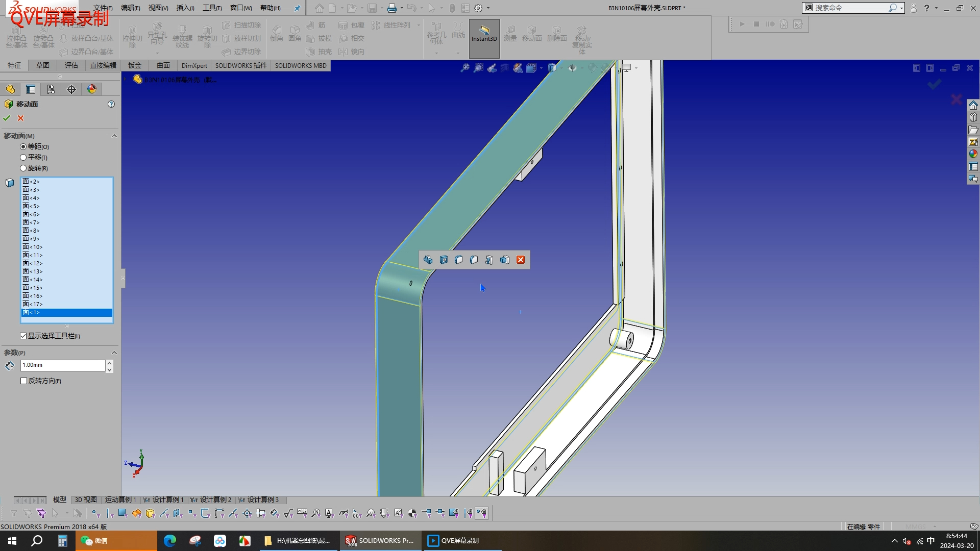Select the 旋转 (Rotate) radio option
Viewport: 980px width, 551px height.
(23, 168)
